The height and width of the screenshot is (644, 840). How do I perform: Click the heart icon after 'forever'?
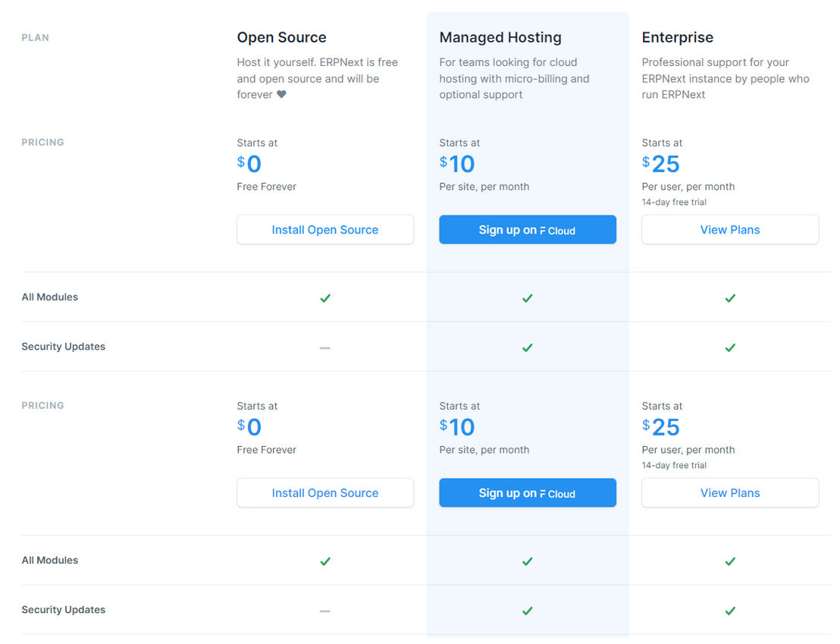coord(281,94)
